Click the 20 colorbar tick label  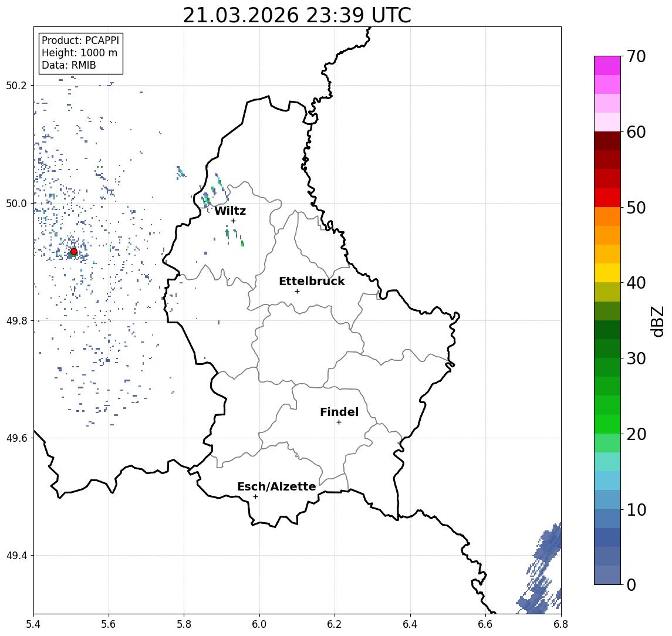pyautogui.click(x=636, y=434)
